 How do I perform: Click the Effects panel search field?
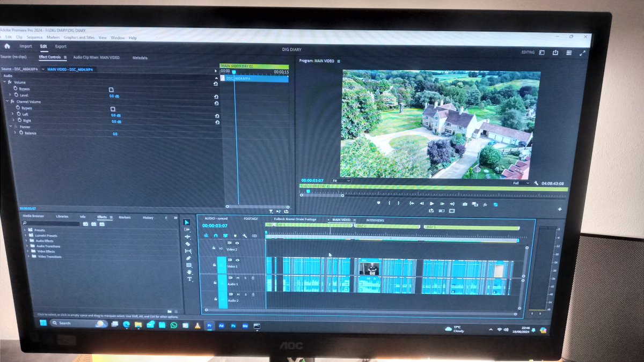51,224
